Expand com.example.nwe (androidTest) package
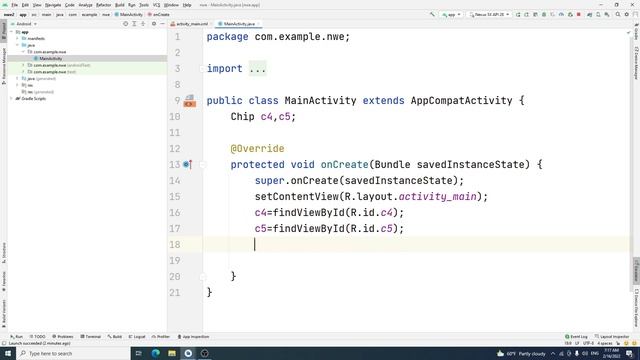640x360 pixels. pyautogui.click(x=23, y=65)
